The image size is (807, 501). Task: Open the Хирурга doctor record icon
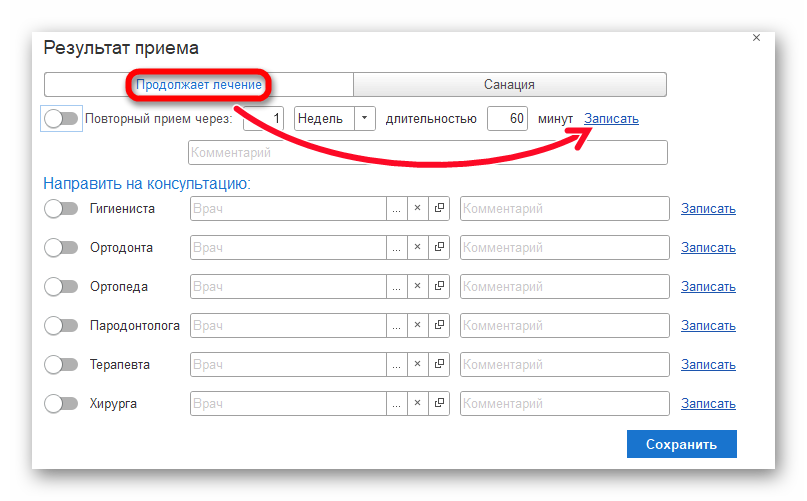[x=439, y=403]
